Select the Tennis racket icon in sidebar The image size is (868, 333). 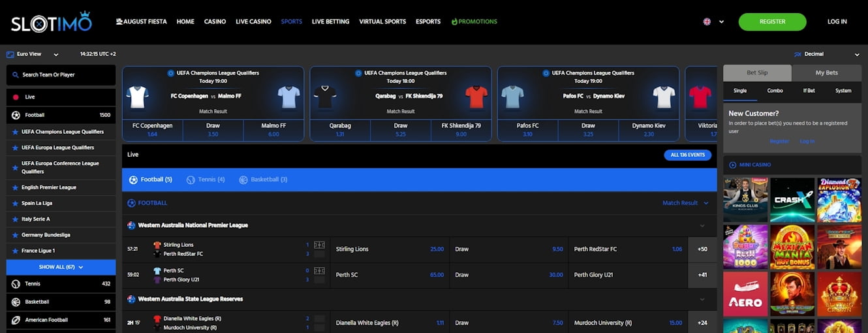[x=16, y=284]
